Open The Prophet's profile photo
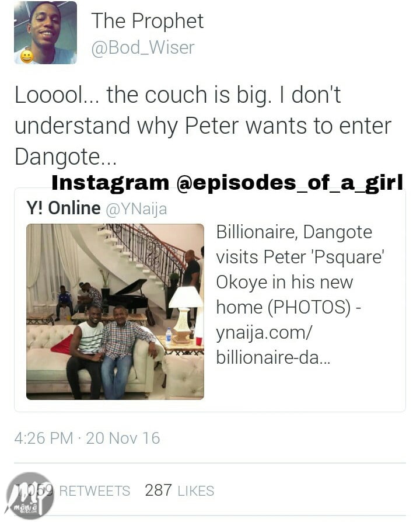Viewport: 420px width, 522px height. (x=45, y=32)
